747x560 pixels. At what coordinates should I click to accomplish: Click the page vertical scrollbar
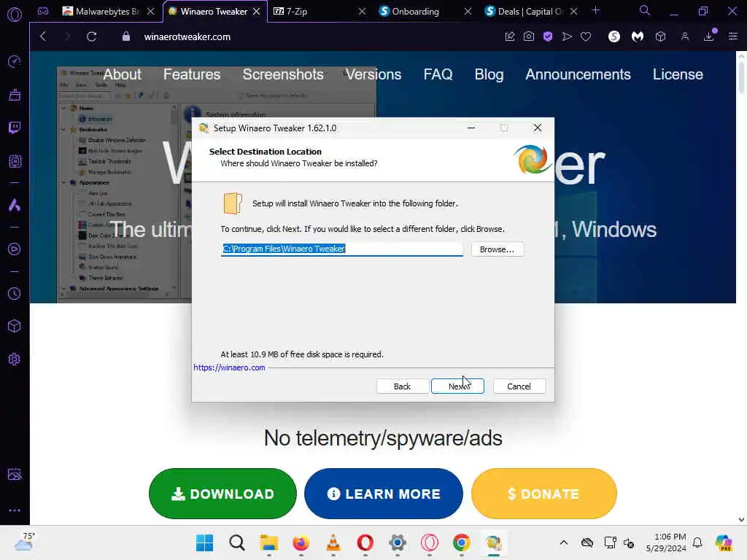click(741, 76)
